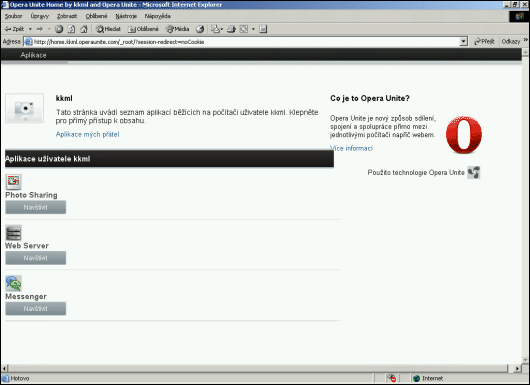530x385 pixels.
Task: Open the Aplikace mých přátel link
Action: pyautogui.click(x=87, y=134)
